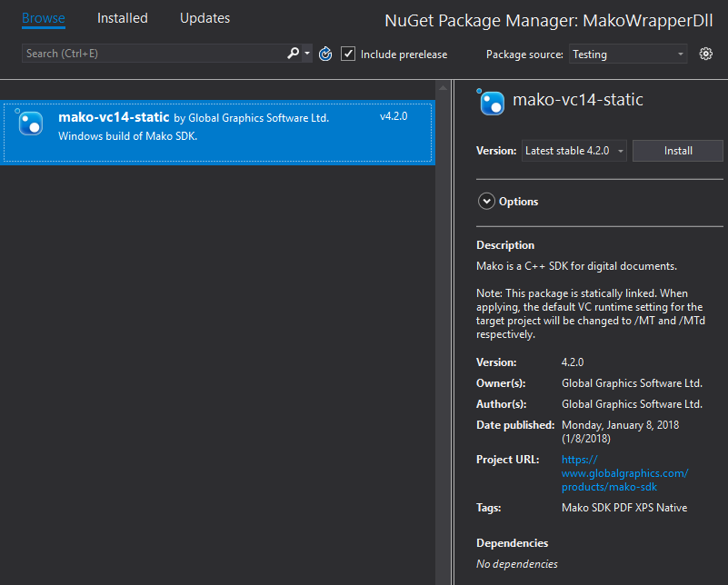The image size is (728, 585).
Task: Click the package list scrollbar up arrow
Action: [x=443, y=88]
